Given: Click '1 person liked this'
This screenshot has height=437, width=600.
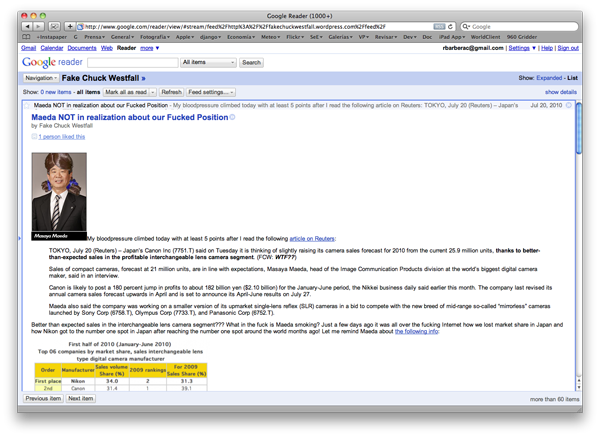Looking at the screenshot, I should 62,137.
